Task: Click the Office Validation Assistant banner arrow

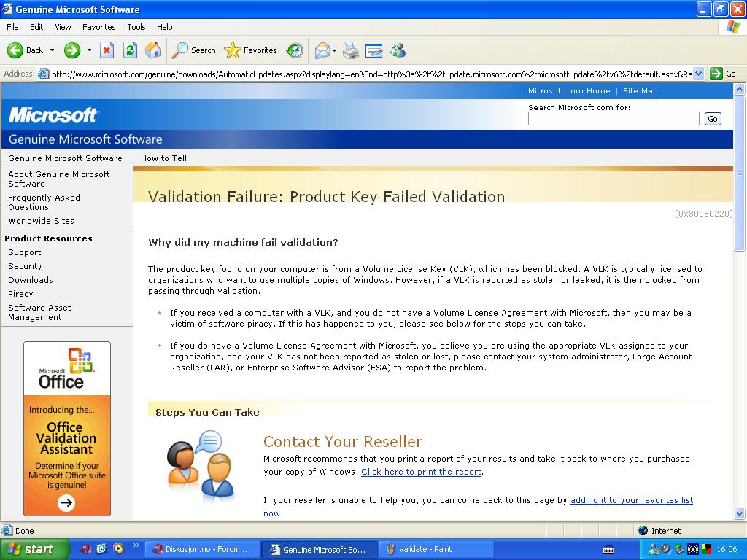Action: point(66,502)
